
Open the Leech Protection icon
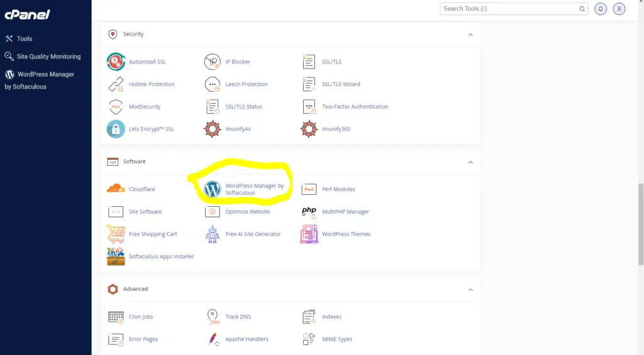213,84
